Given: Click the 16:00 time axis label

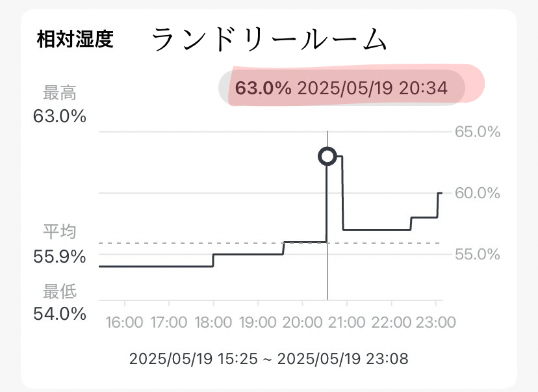Looking at the screenshot, I should (123, 321).
